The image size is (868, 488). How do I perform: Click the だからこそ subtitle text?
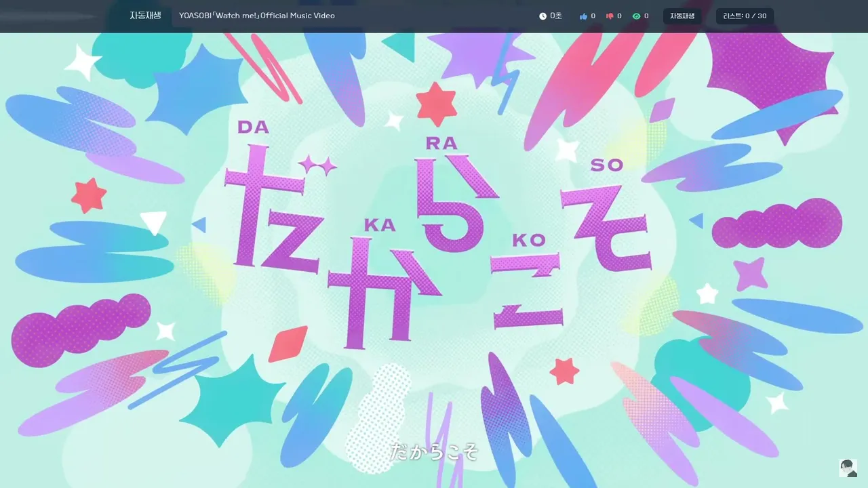pyautogui.click(x=434, y=452)
